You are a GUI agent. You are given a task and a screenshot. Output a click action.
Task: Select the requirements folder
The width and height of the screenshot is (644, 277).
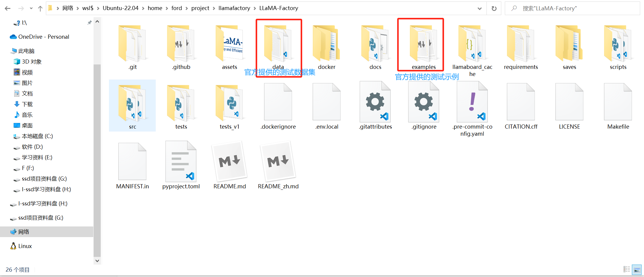click(x=521, y=47)
